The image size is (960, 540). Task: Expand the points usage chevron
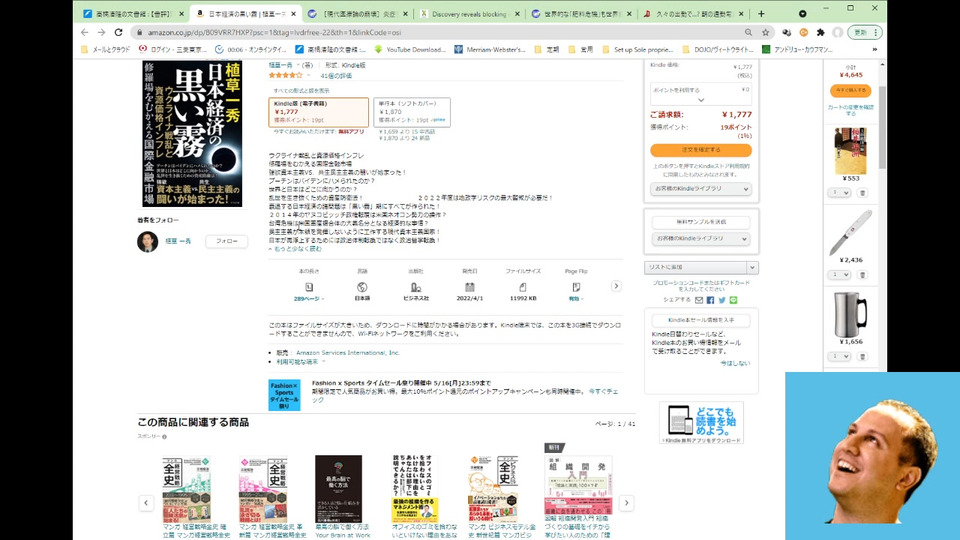[x=701, y=100]
